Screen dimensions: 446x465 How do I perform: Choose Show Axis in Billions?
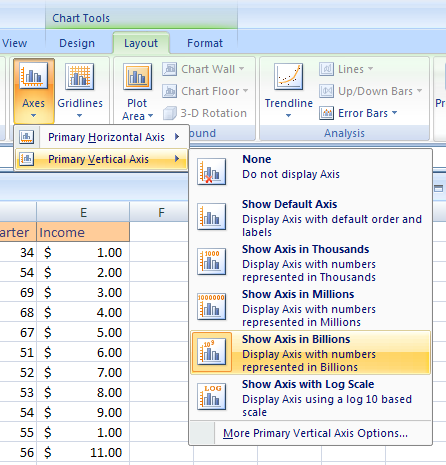pyautogui.click(x=310, y=353)
